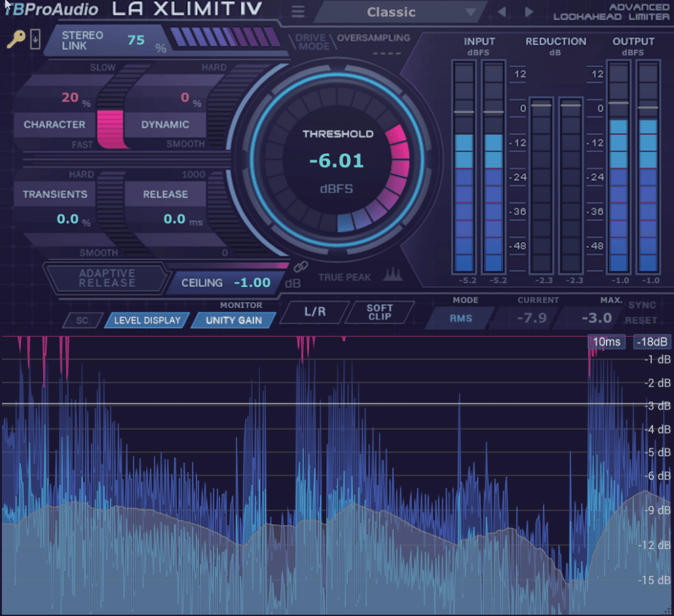Go to previous preset with left arrow

pos(502,12)
